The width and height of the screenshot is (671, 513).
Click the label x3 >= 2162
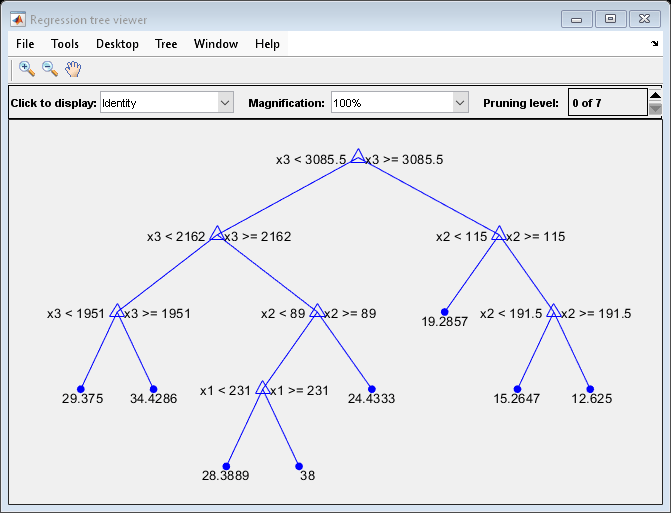pos(258,237)
